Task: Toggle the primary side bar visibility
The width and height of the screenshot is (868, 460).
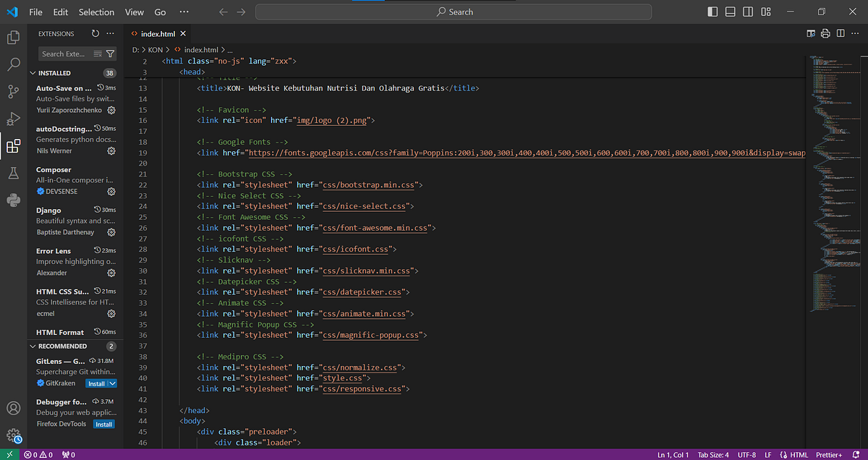Action: point(712,12)
